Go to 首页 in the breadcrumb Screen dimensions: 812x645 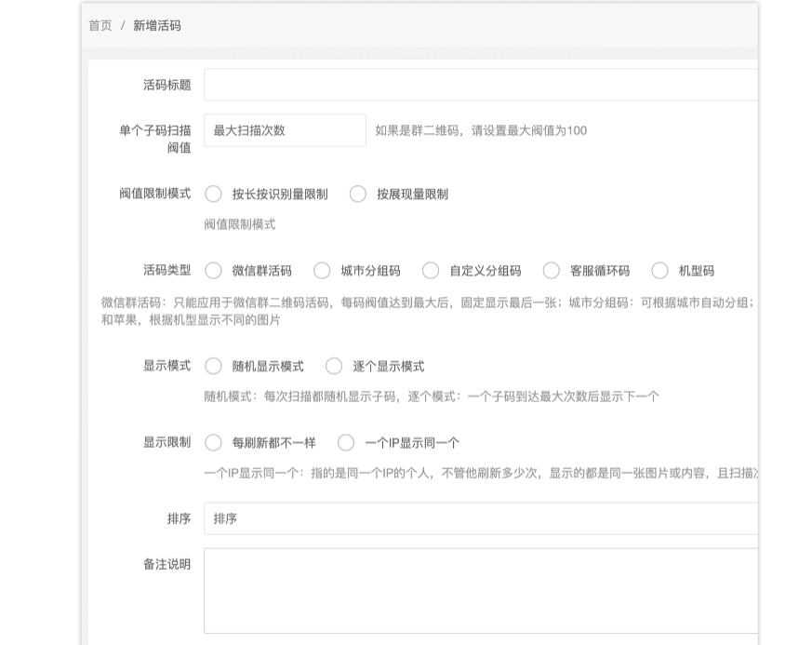click(x=100, y=26)
